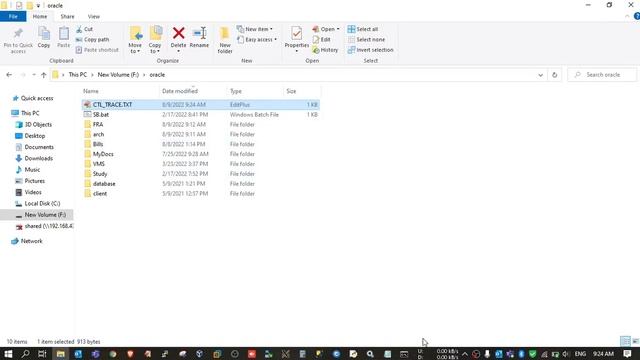The width and height of the screenshot is (640, 360).
Task: Open the Easy access dropdown
Action: (257, 40)
